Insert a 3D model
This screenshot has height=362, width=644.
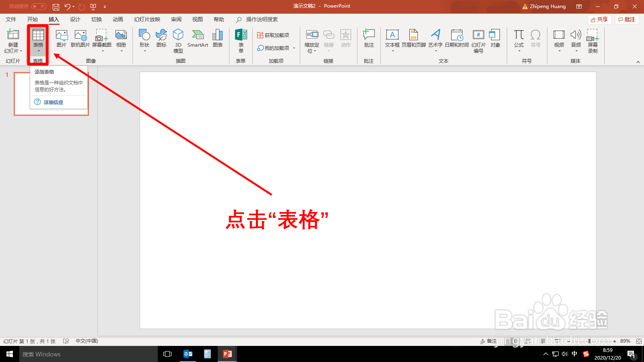coord(178,41)
